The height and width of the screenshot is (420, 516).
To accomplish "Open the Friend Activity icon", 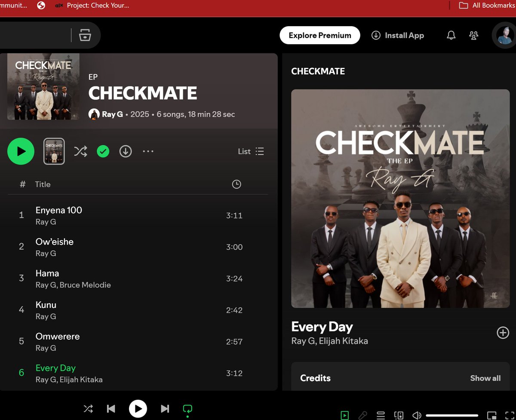I will (x=473, y=35).
